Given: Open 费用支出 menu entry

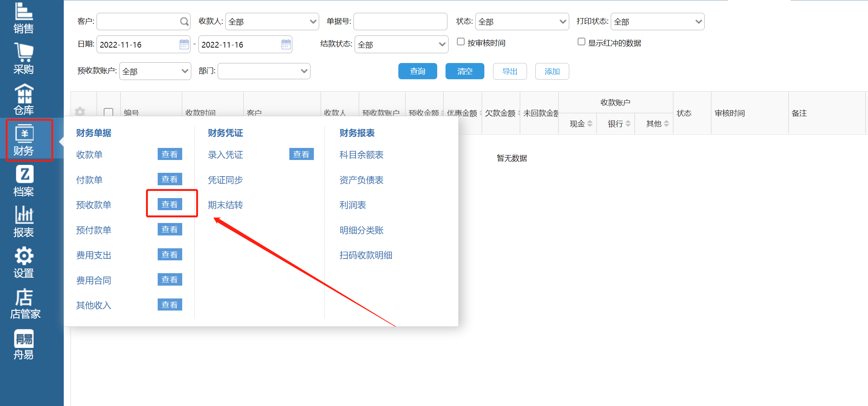Looking at the screenshot, I should pyautogui.click(x=94, y=255).
